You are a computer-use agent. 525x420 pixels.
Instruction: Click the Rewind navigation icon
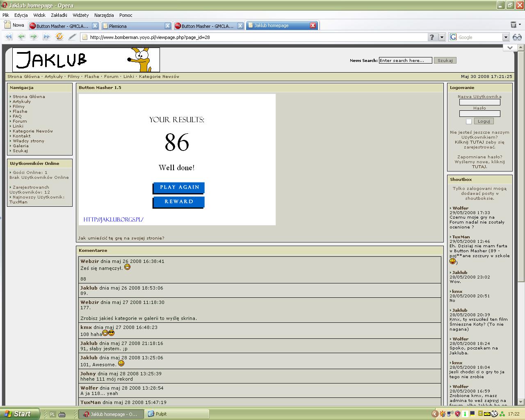9,37
